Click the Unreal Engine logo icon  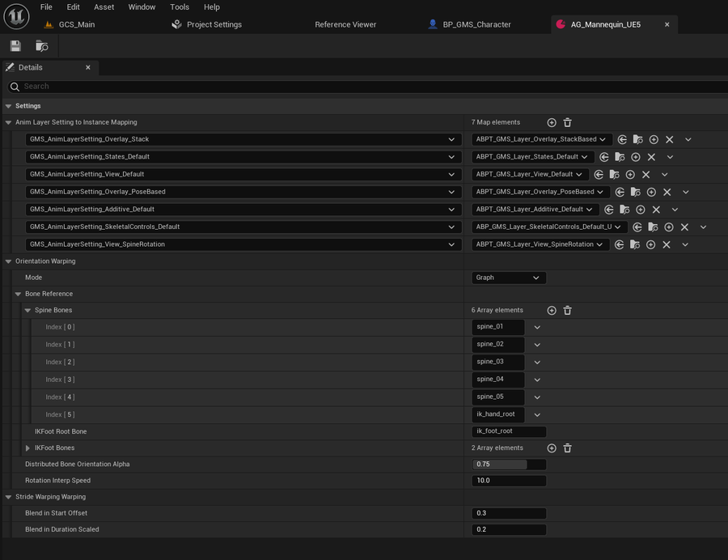[x=17, y=16]
